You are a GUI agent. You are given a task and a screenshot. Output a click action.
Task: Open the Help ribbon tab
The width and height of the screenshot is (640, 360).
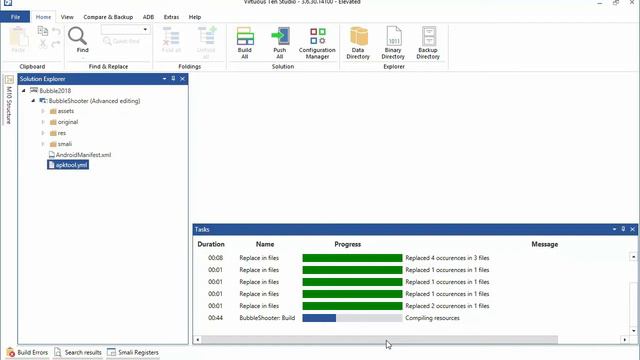195,17
